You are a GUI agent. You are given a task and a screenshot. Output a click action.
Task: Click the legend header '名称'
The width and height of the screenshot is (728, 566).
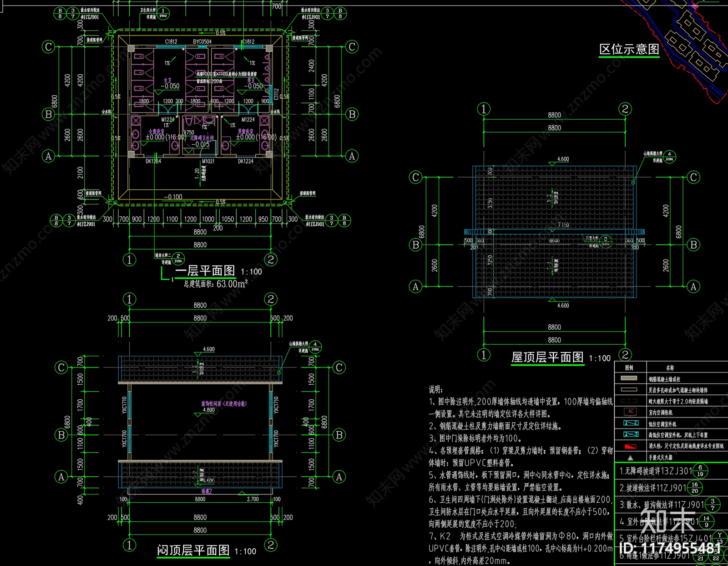pos(670,367)
